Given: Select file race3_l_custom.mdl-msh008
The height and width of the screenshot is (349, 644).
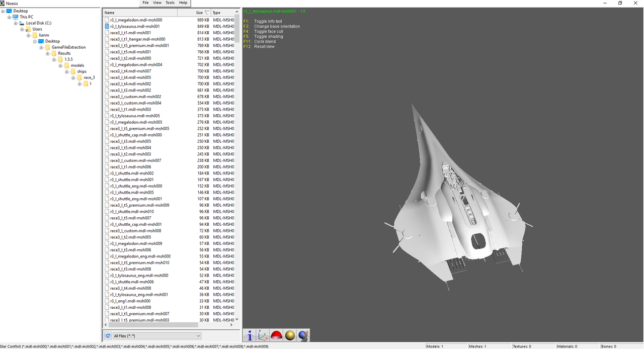Looking at the screenshot, I should tap(135, 231).
